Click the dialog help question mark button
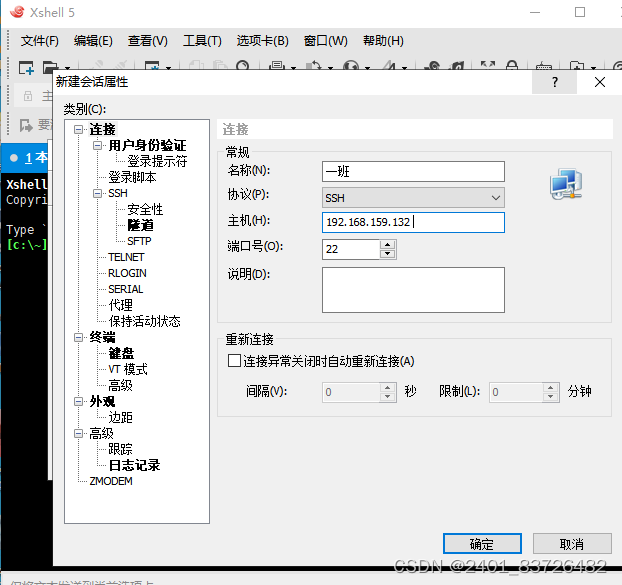Viewport: 622px width, 585px height. pyautogui.click(x=554, y=82)
